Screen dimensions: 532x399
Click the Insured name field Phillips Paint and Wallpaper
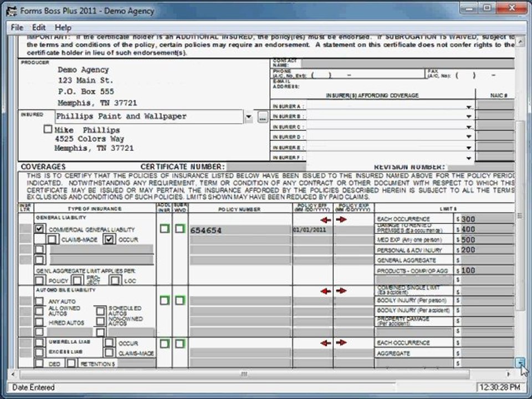149,117
